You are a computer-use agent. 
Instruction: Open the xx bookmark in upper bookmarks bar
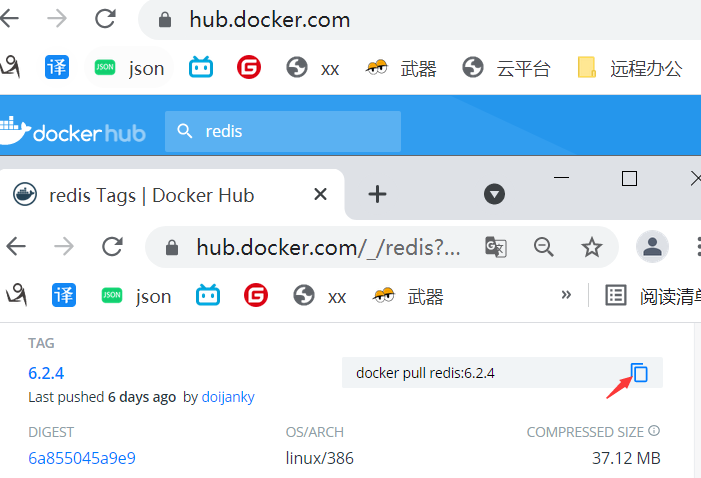point(312,68)
